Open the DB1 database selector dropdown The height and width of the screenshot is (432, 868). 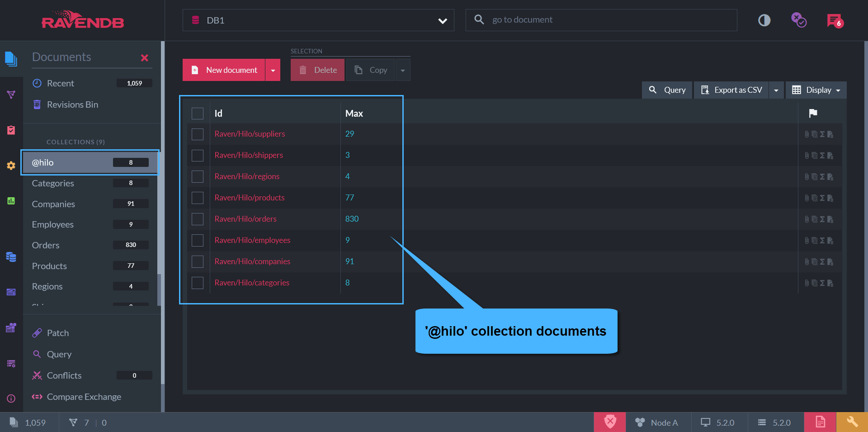[318, 20]
